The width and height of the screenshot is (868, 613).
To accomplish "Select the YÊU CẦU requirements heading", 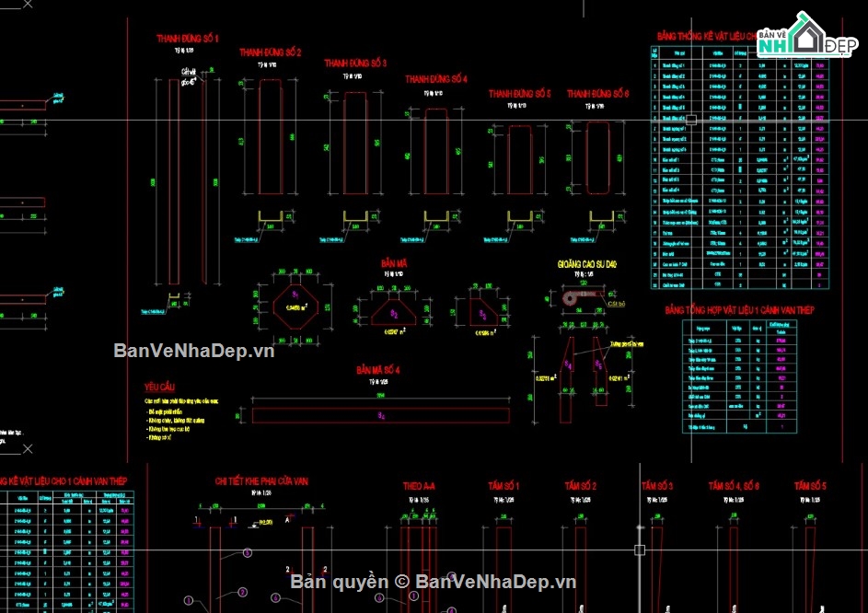I will [x=159, y=387].
